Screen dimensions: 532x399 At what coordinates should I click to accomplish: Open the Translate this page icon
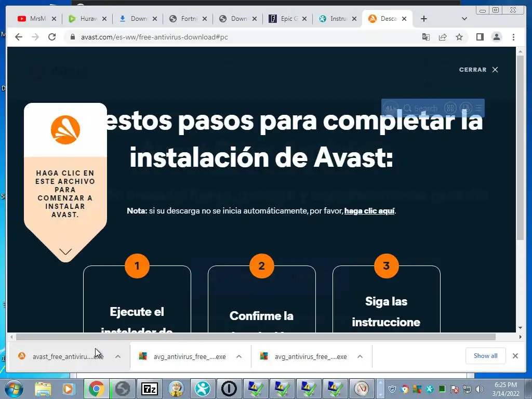pos(426,37)
